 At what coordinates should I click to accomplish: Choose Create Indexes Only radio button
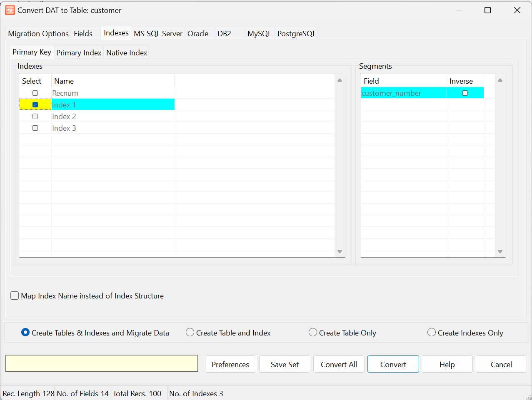click(x=432, y=333)
